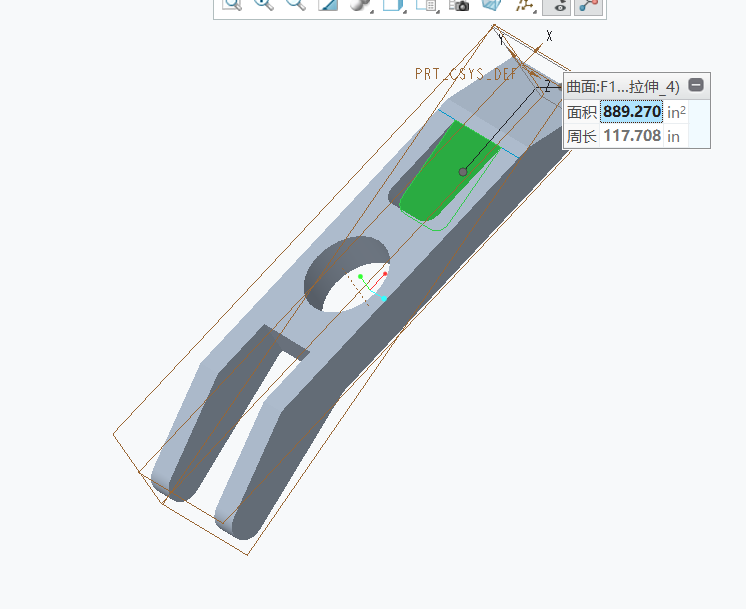Toggle the spin center display
The image size is (746, 609).
(588, 5)
